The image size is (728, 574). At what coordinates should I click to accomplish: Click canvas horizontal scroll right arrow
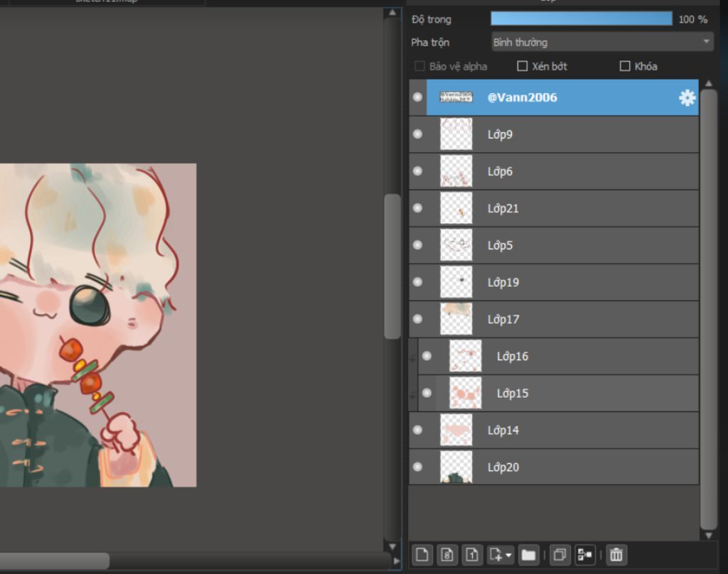tap(397, 561)
